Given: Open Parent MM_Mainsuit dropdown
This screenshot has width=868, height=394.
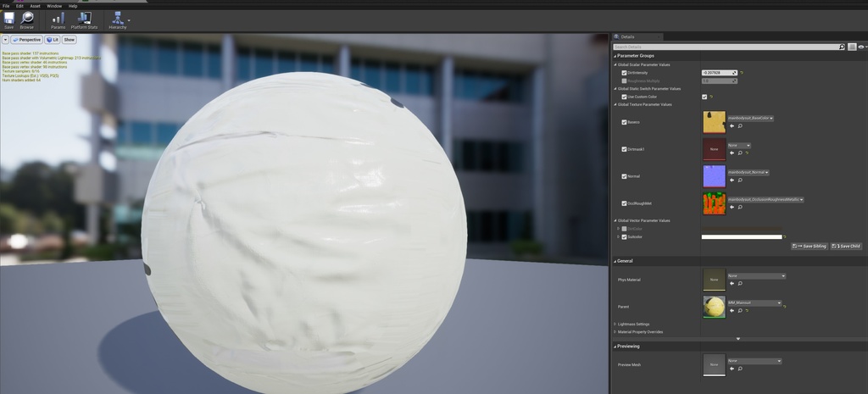Looking at the screenshot, I should [754, 302].
